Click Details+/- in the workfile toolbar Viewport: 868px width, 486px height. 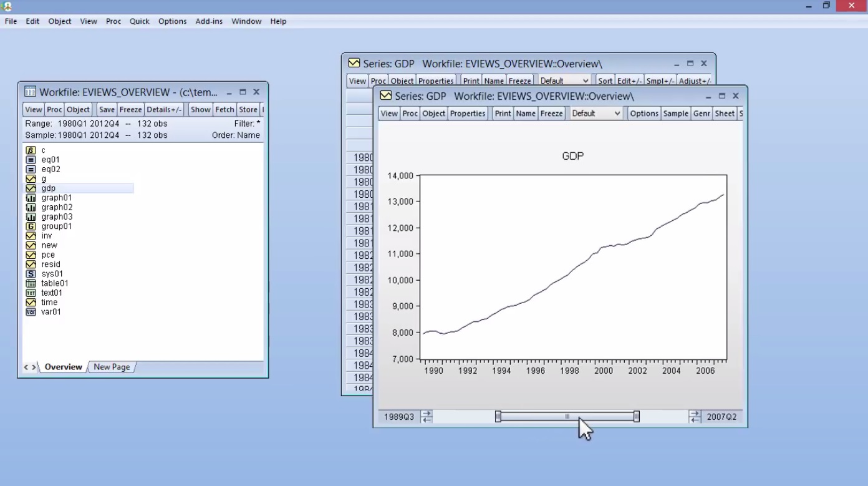point(164,110)
